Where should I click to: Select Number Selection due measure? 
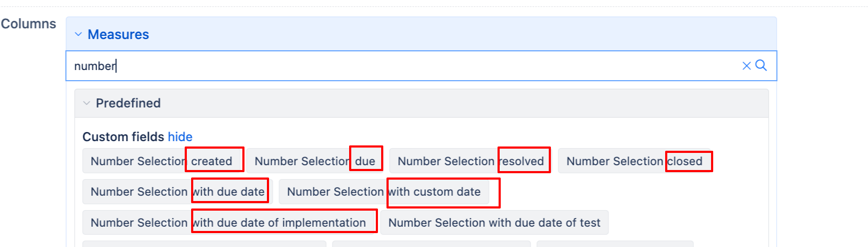pyautogui.click(x=315, y=161)
